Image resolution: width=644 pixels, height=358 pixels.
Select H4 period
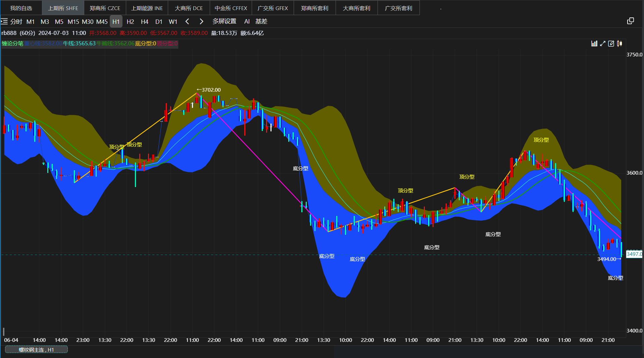click(145, 21)
